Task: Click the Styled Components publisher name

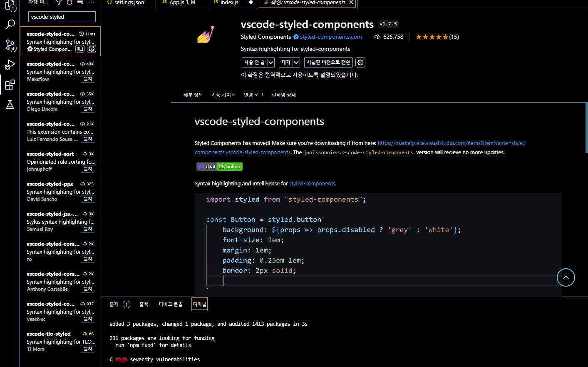Action: click(266, 37)
